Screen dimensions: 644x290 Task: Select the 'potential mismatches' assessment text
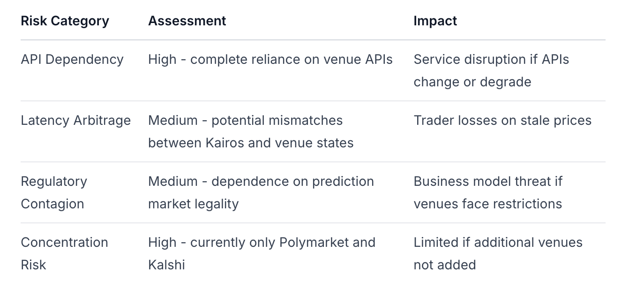pyautogui.click(x=277, y=121)
